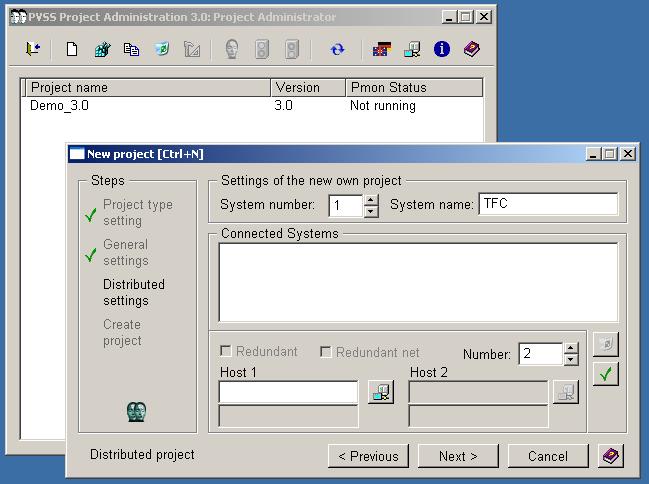Click the grayed head console icon in toolbar
Image resolution: width=649 pixels, height=484 pixels.
(232, 49)
